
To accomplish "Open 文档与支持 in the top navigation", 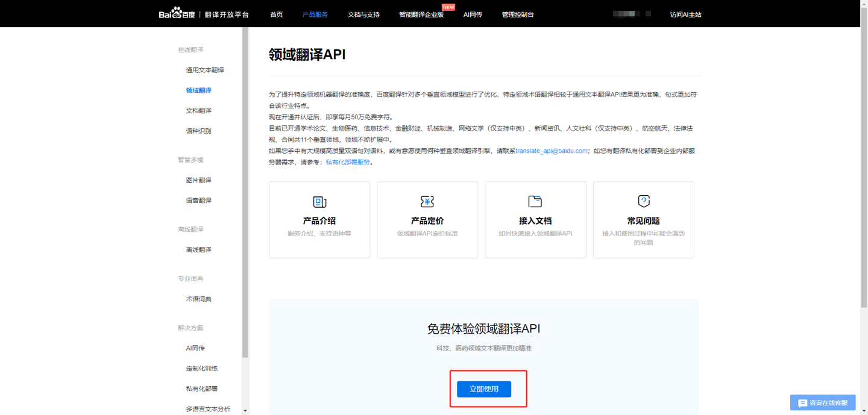I will click(363, 14).
